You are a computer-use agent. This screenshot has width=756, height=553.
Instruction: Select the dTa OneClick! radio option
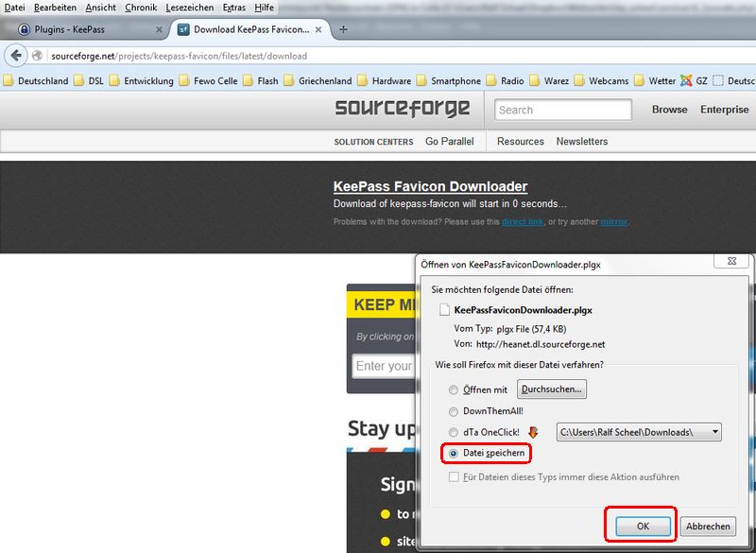click(x=454, y=432)
